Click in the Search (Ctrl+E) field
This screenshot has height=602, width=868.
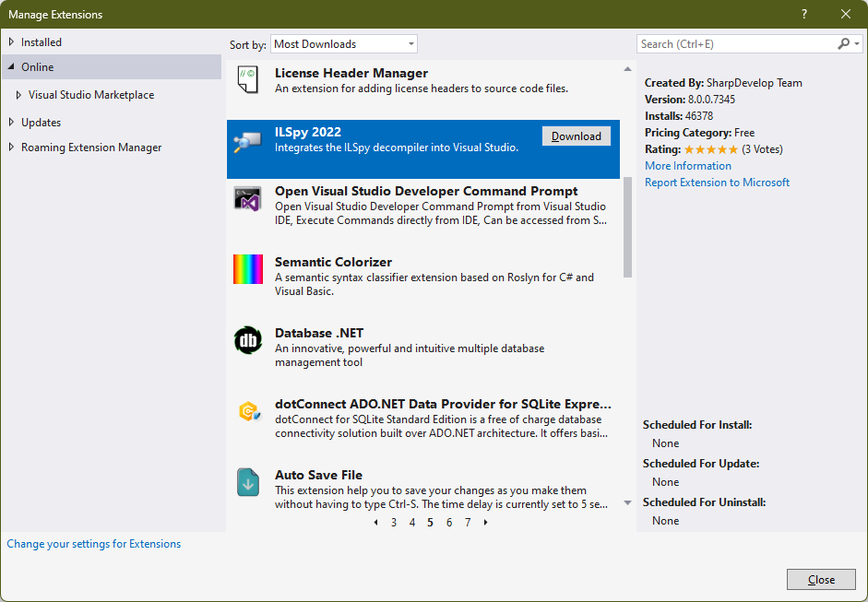tap(736, 43)
